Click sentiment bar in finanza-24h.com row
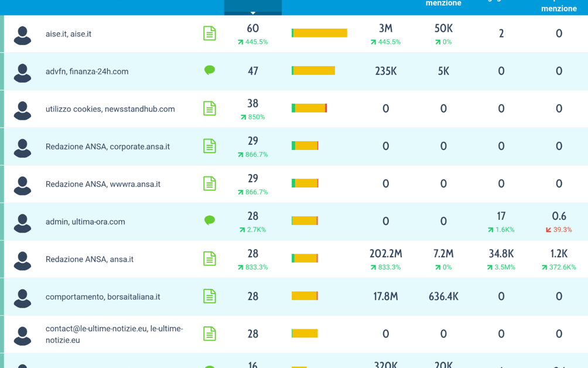The height and width of the screenshot is (368, 588). [313, 70]
